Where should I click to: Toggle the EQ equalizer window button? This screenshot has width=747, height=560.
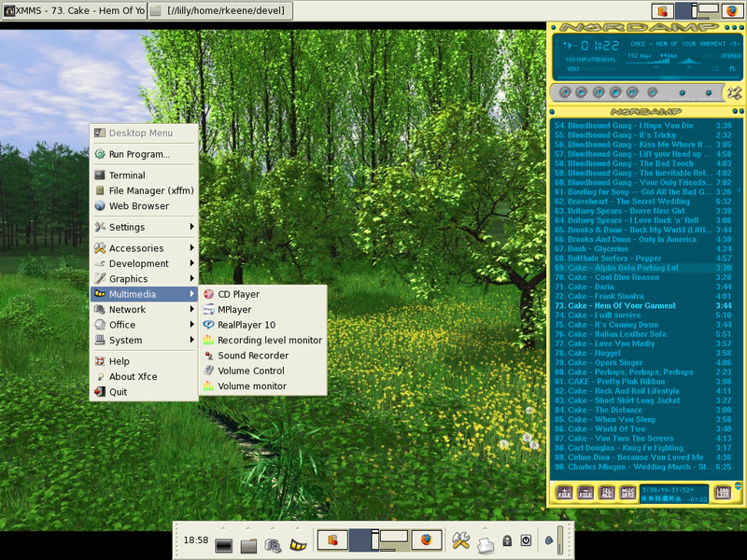point(715,69)
